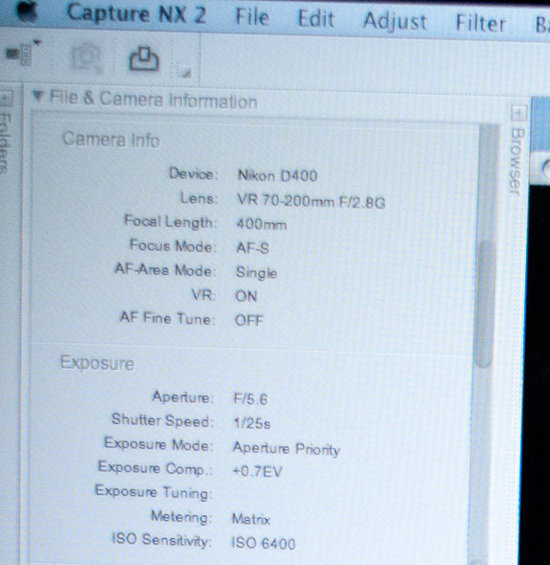Open the Apple menu
Screen dimensions: 550x565
point(27,12)
